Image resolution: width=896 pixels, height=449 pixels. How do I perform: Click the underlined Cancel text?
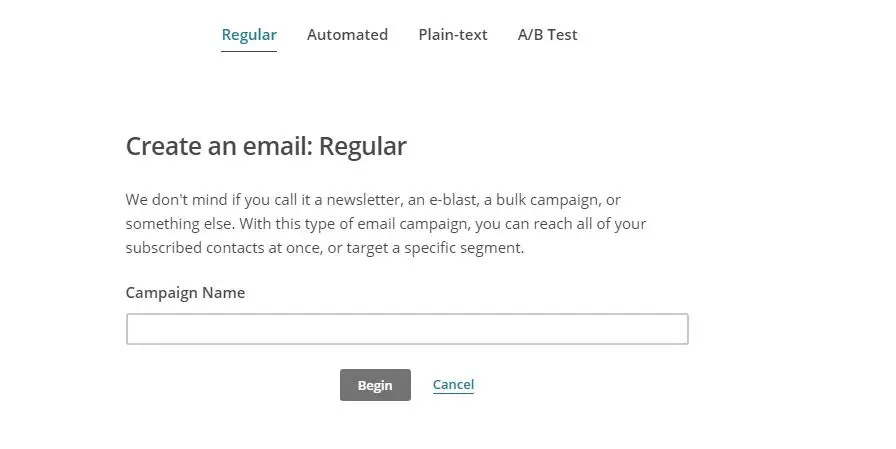click(453, 384)
